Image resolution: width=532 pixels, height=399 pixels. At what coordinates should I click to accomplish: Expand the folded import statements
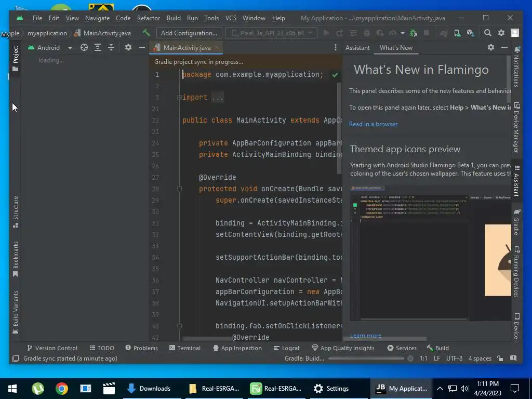179,97
